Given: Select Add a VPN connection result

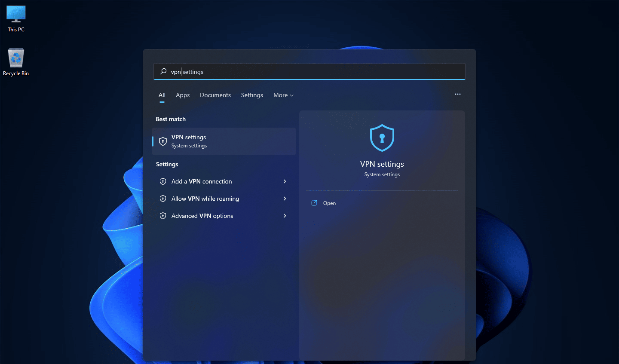Looking at the screenshot, I should pos(224,181).
